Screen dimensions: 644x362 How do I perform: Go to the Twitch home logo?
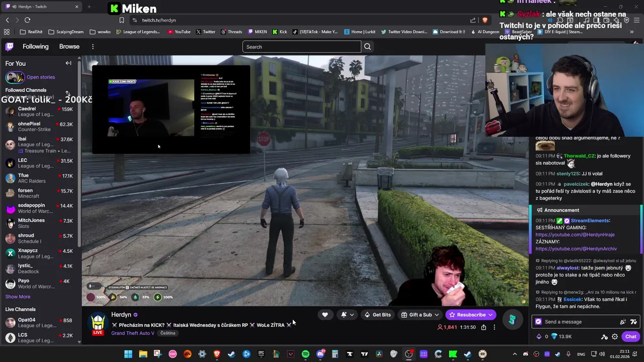click(x=9, y=47)
